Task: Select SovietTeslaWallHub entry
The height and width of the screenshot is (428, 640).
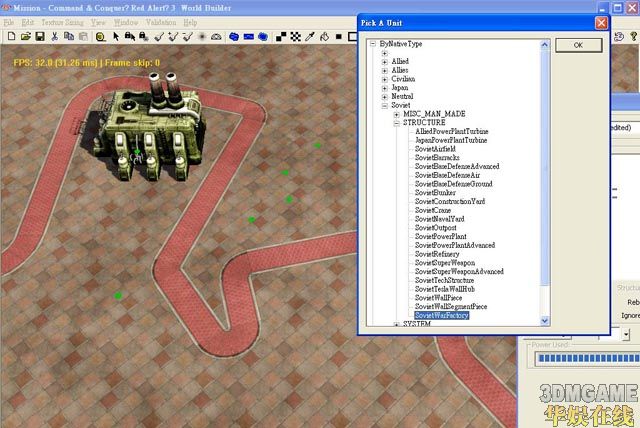Action: click(444, 289)
